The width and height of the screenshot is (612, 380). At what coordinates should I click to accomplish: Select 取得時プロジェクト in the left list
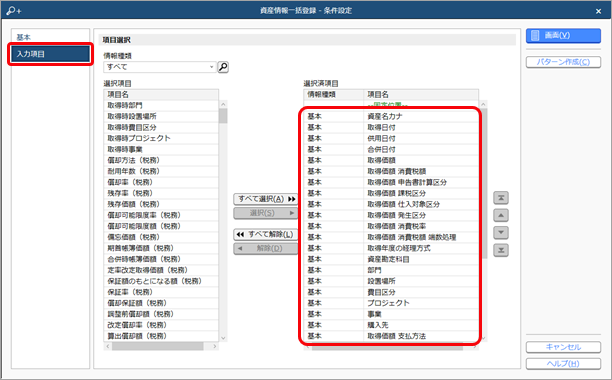click(x=161, y=138)
